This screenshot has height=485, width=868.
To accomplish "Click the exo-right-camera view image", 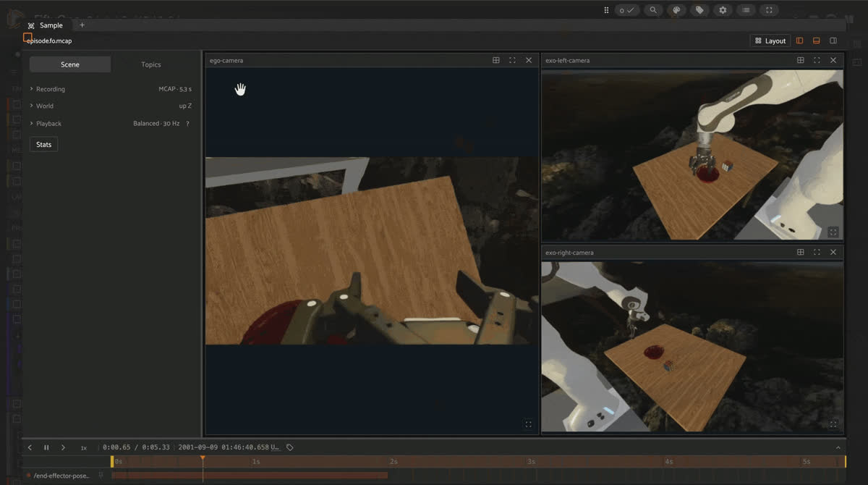I will click(692, 347).
